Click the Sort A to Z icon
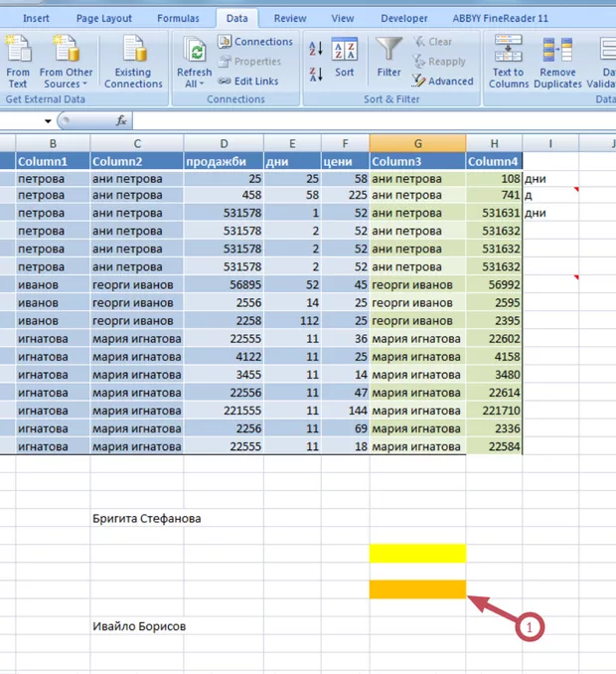616x674 pixels. coord(316,48)
